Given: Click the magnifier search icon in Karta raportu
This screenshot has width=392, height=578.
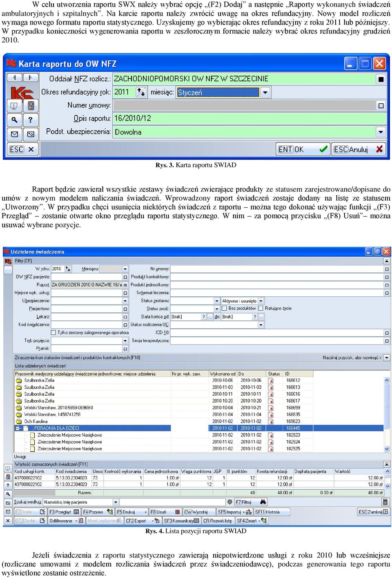Looking at the screenshot, I should [14, 120].
